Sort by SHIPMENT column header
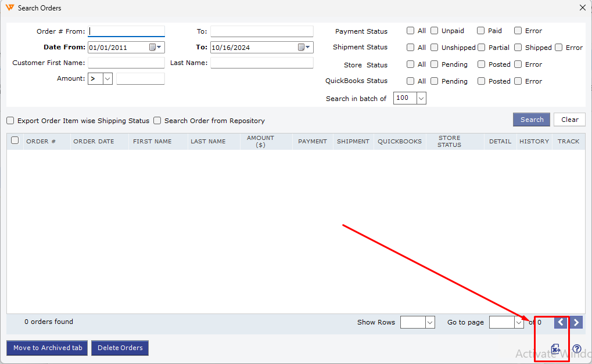The width and height of the screenshot is (592, 364). (x=353, y=141)
